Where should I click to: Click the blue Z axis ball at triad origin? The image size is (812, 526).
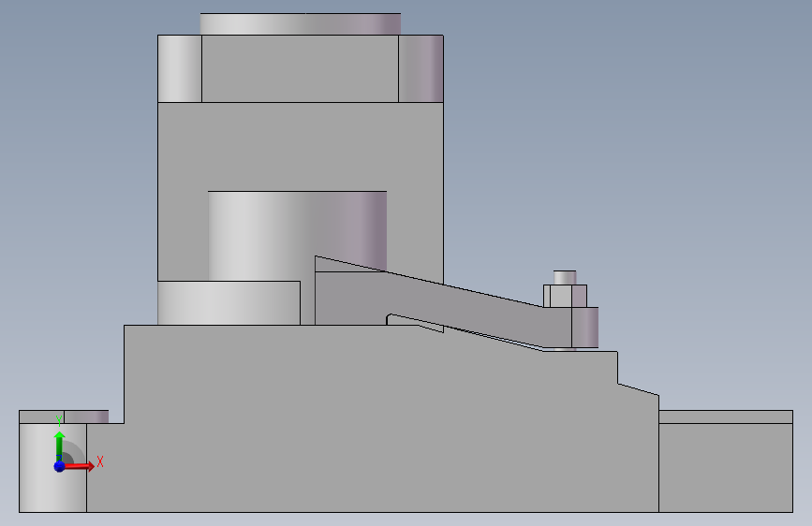(60, 466)
